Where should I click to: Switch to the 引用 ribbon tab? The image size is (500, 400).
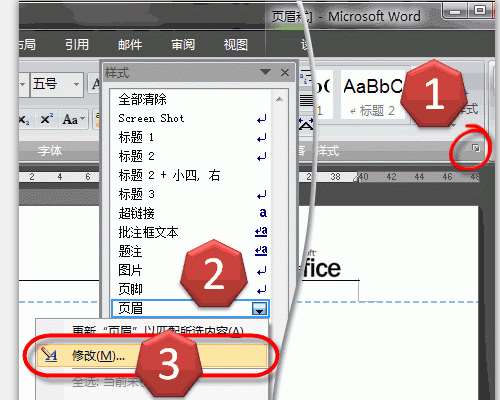(x=77, y=44)
